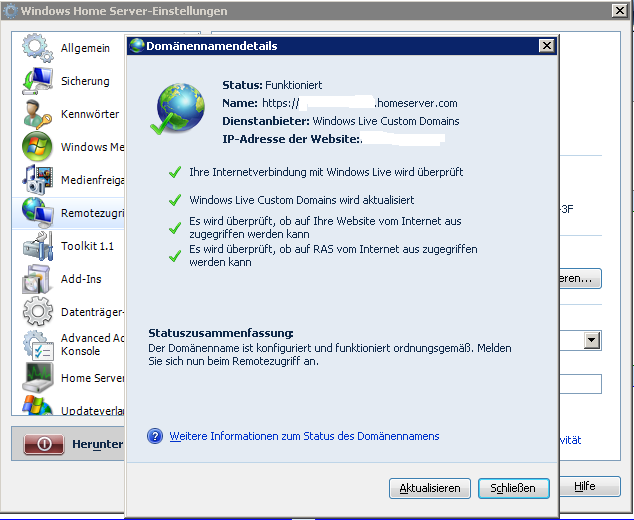Click the 'Status: Funktioniert' text
634x520 pixels.
tap(272, 85)
